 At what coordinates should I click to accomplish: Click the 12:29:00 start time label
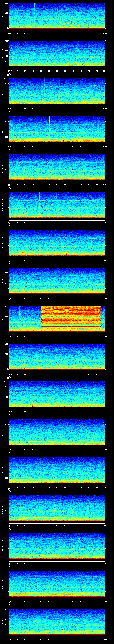[9, 601]
